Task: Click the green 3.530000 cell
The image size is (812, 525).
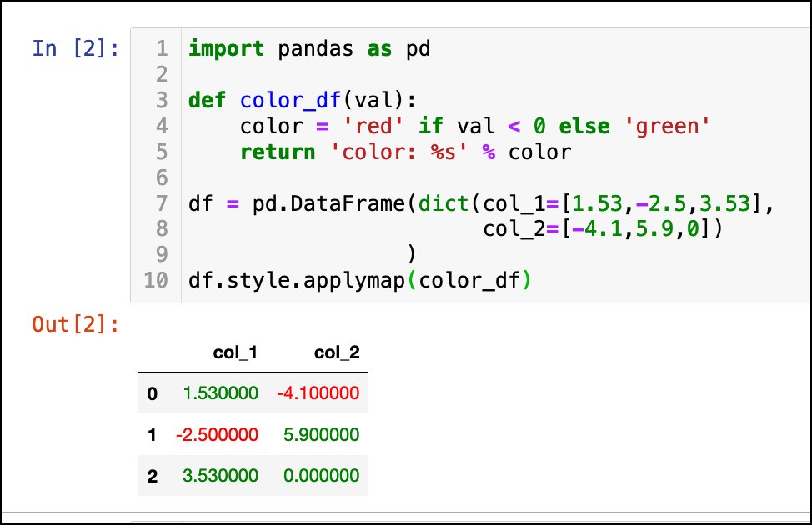Action: [x=221, y=475]
